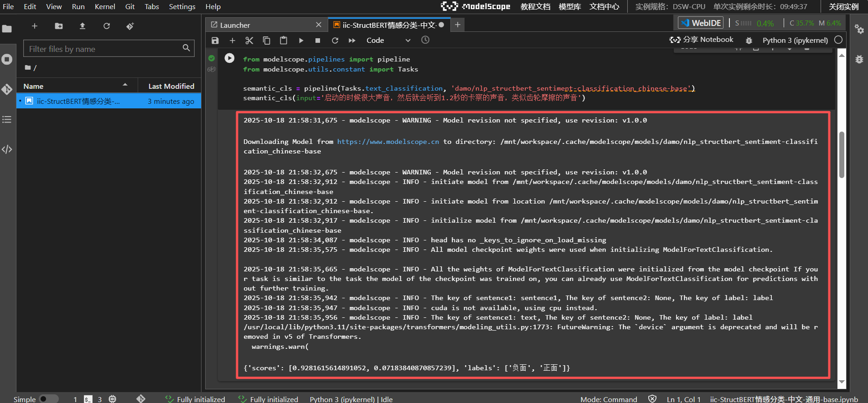Viewport: 868px width, 403px height.
Task: Upload files using the upload icon
Action: coord(83,26)
